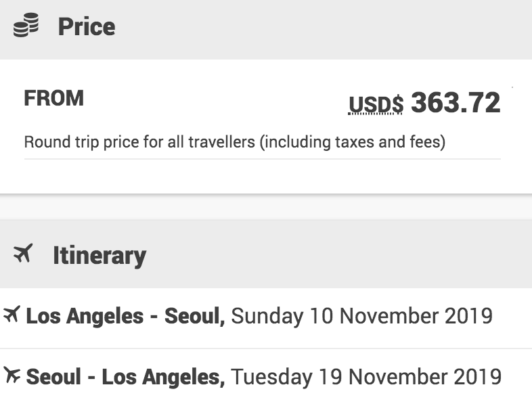
Task: Click "(including taxes and fees)" text
Action: (x=353, y=143)
